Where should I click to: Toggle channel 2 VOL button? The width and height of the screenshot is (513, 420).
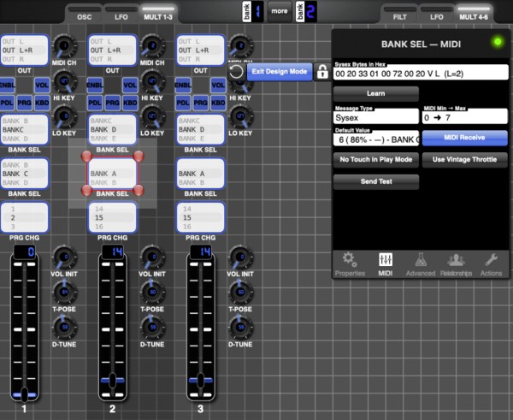130,86
